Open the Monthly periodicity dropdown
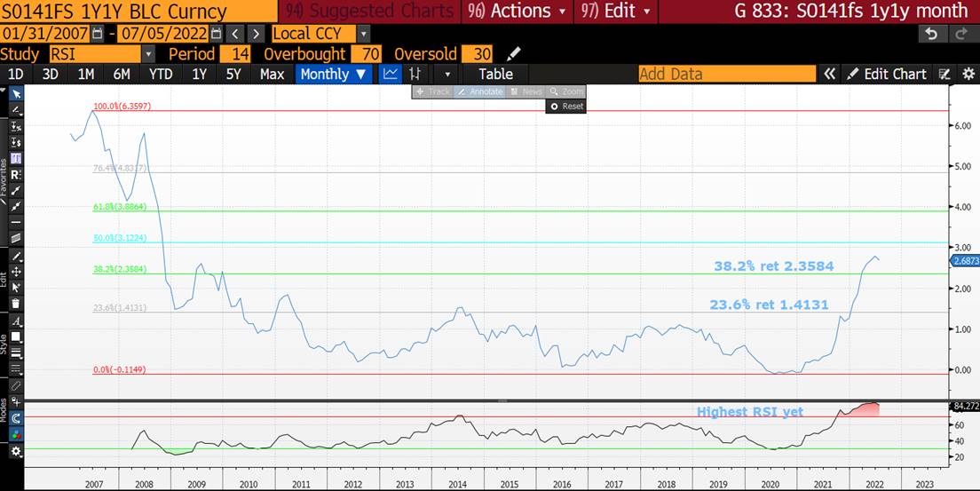This screenshot has width=980, height=491. pos(334,74)
